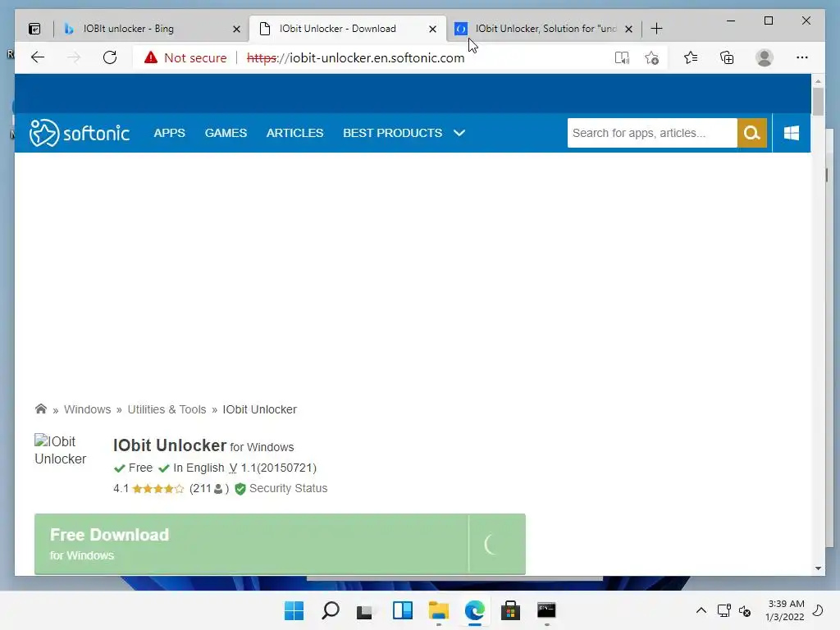The height and width of the screenshot is (630, 840).
Task: Go back to previous page
Action: pos(38,57)
